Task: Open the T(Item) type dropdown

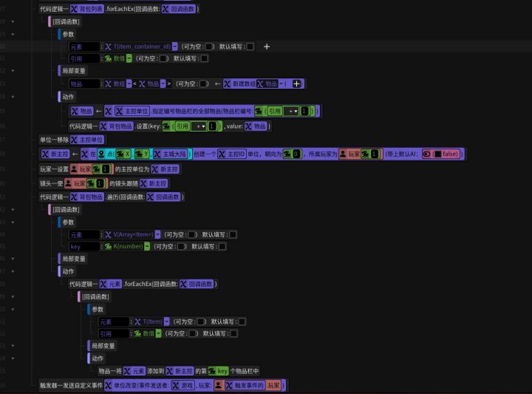Action: click(x=166, y=322)
